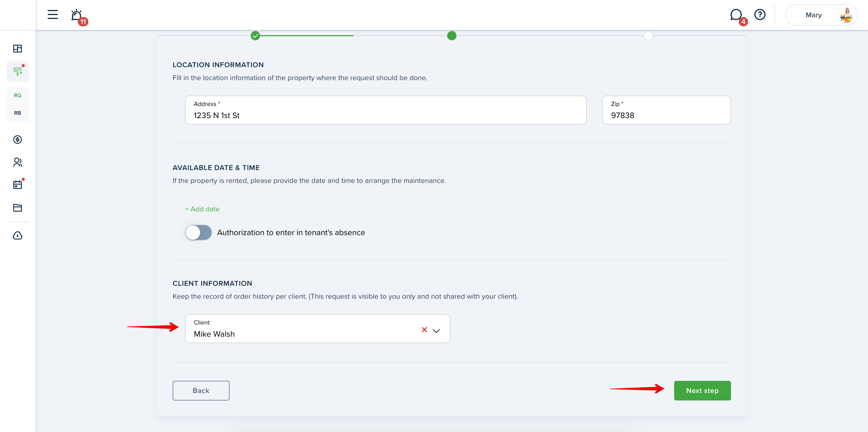This screenshot has height=432, width=868.
Task: Go to the dashboard grid icon
Action: tap(18, 49)
